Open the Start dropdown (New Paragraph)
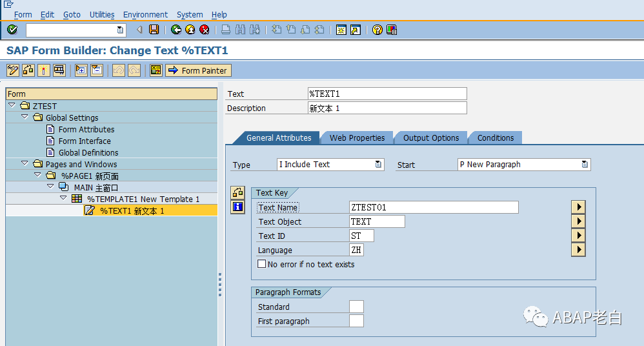 [585, 165]
